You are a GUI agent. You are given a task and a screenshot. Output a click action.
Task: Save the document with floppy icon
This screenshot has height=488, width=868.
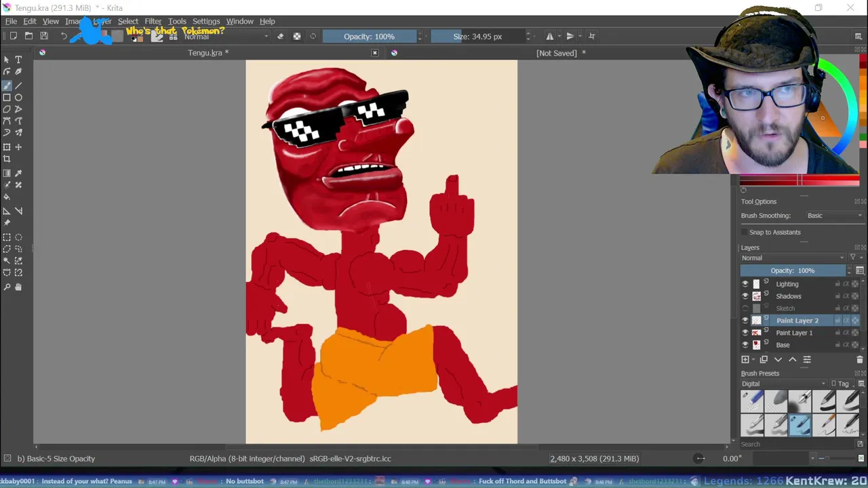[44, 36]
